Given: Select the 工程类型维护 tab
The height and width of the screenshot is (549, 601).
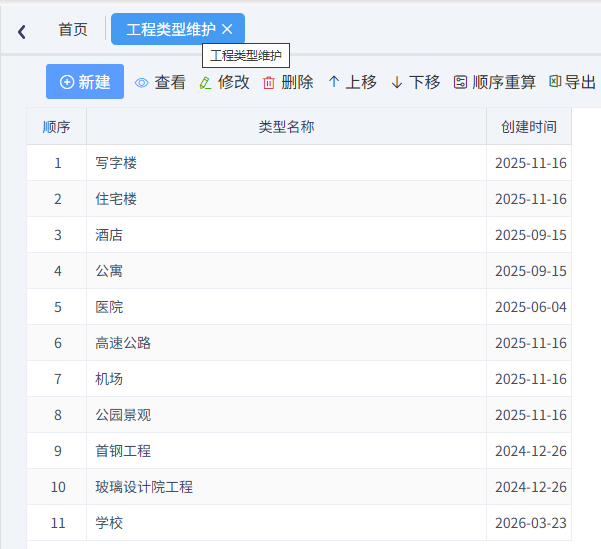Looking at the screenshot, I should 178,29.
